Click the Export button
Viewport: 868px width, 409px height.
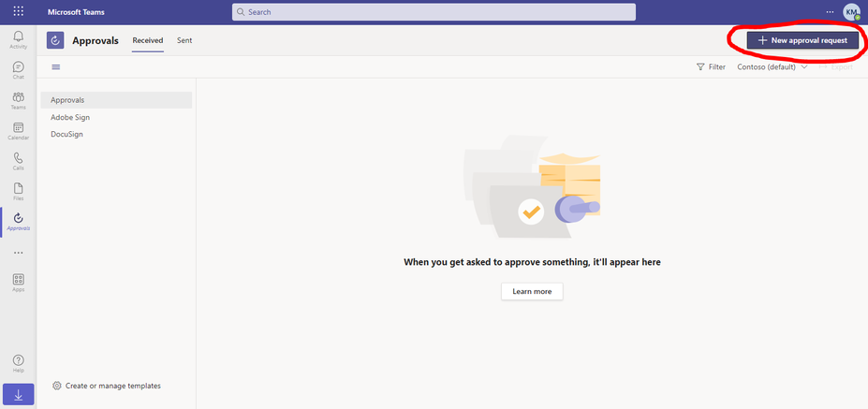835,67
